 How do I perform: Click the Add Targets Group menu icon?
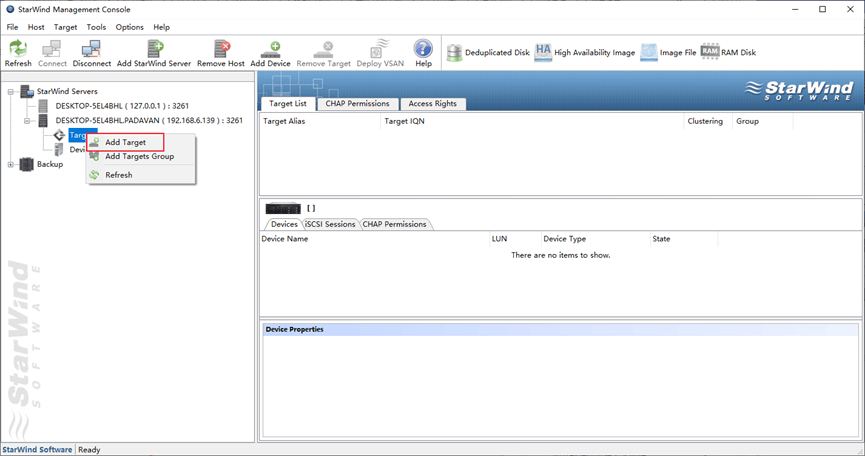tap(94, 157)
